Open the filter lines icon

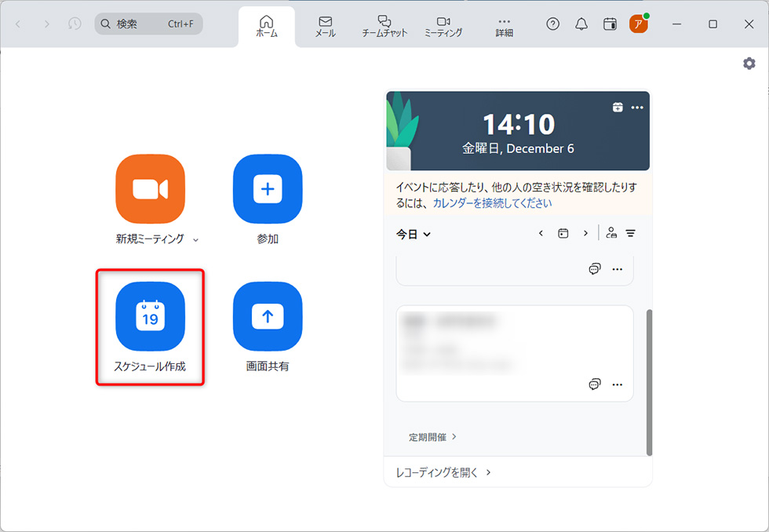point(631,233)
